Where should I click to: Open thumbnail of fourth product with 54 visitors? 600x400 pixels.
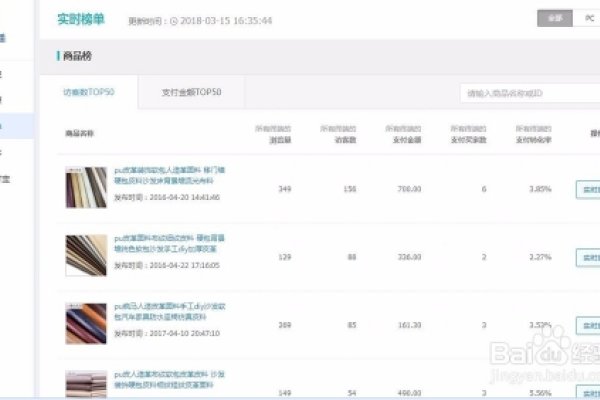(x=86, y=384)
